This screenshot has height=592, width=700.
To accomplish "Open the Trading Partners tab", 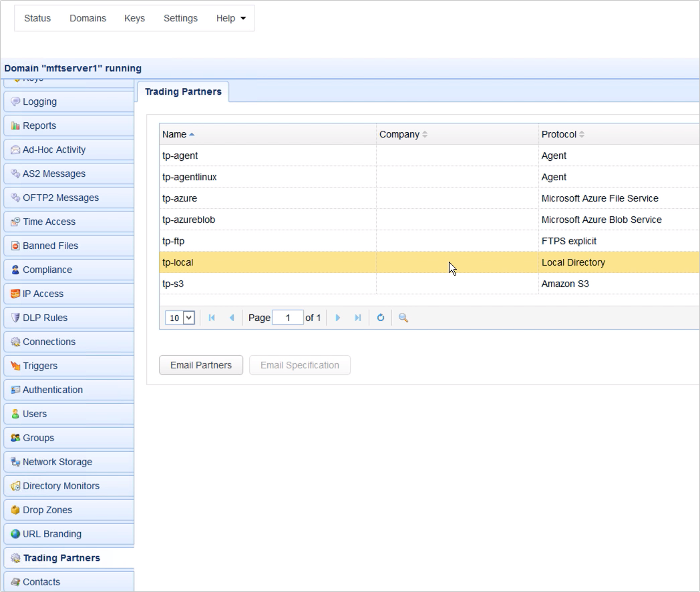I will [x=182, y=92].
